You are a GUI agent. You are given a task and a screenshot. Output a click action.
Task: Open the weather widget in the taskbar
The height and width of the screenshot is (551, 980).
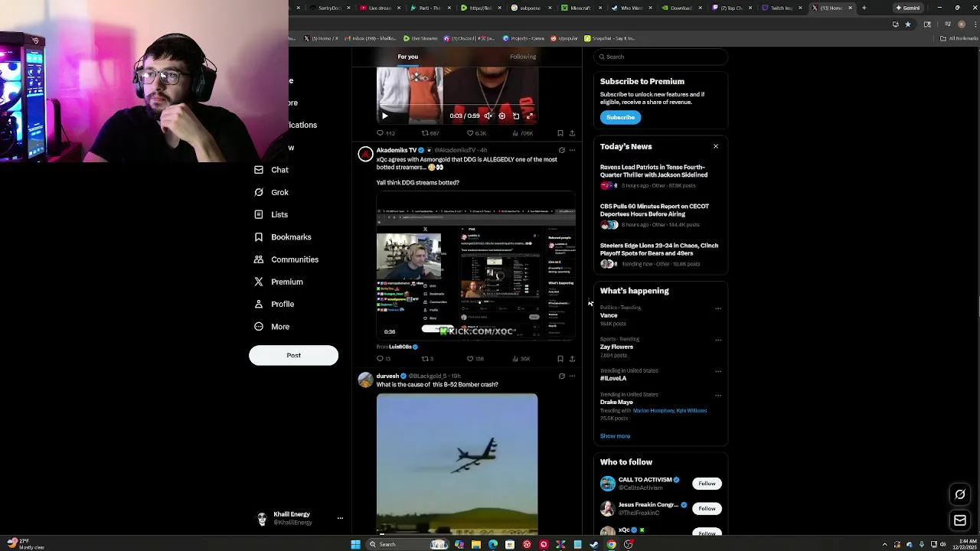26,544
